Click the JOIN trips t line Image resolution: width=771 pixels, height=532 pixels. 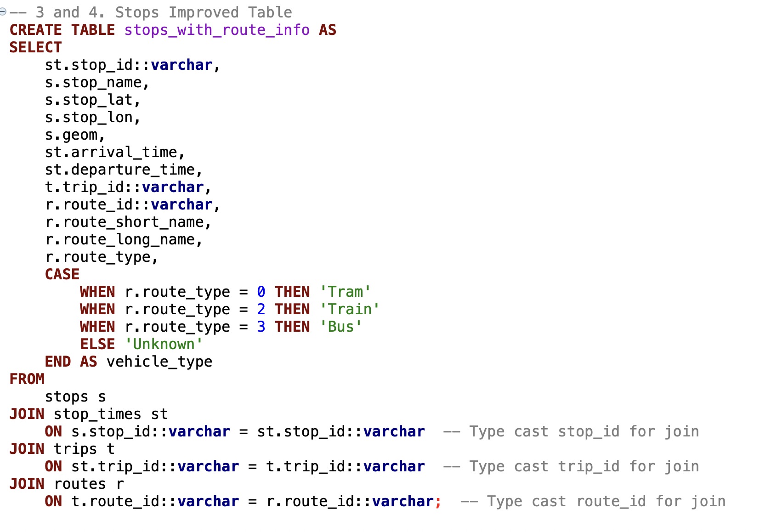(x=62, y=449)
